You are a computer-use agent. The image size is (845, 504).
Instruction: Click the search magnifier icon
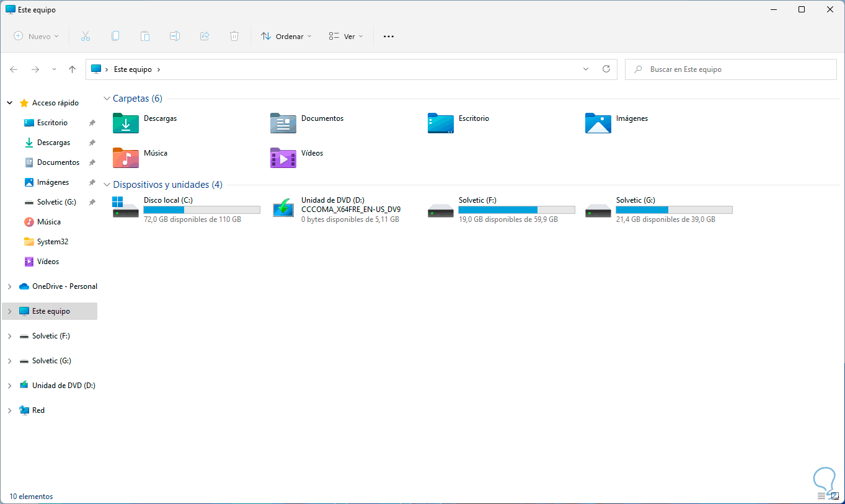click(638, 69)
